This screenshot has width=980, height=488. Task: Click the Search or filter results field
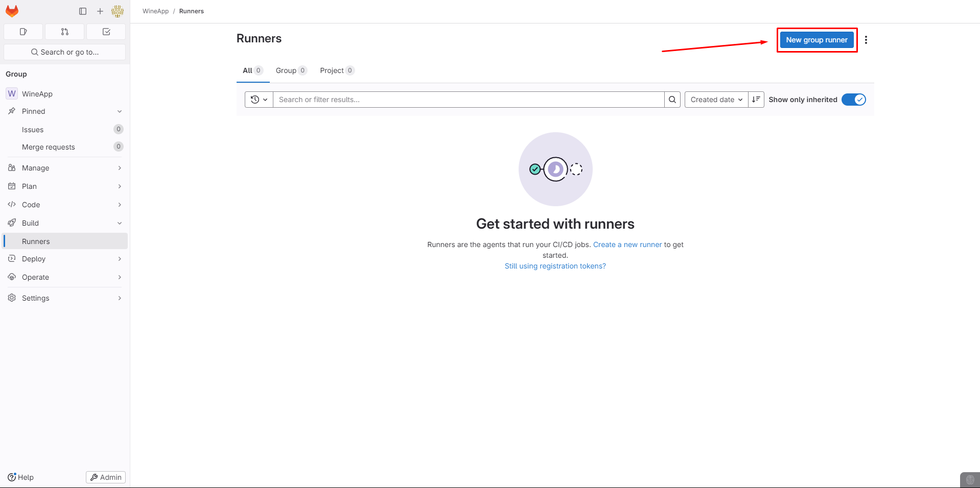(x=468, y=100)
